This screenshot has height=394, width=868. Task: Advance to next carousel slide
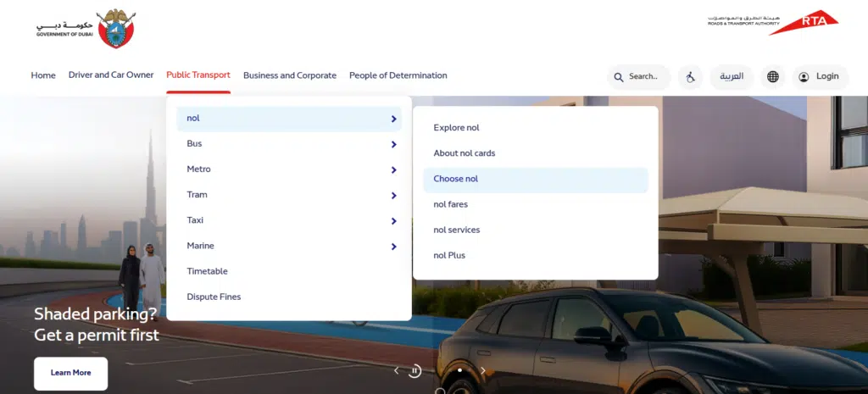coord(483,370)
